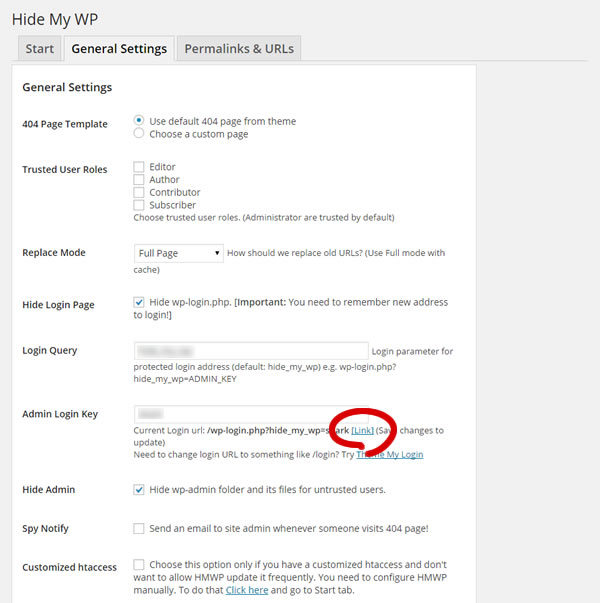Click the 404 Page Template label
Image resolution: width=600 pixels, height=603 pixels.
tap(65, 124)
